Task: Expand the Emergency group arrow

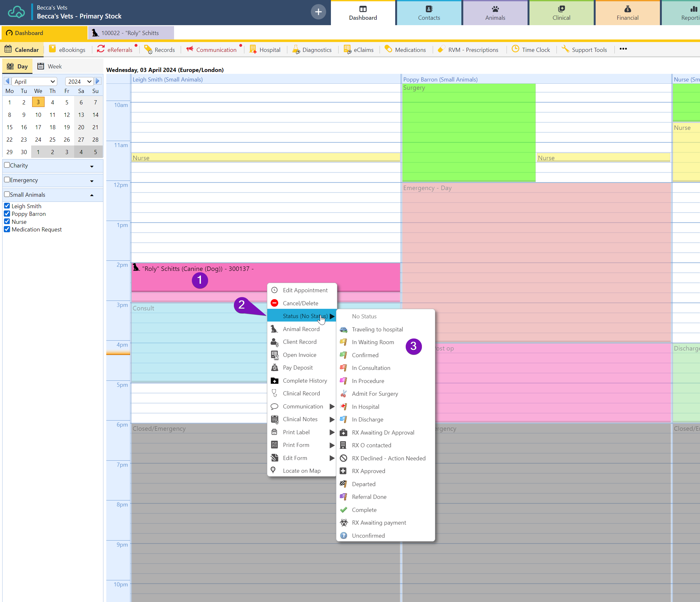Action: pos(92,181)
